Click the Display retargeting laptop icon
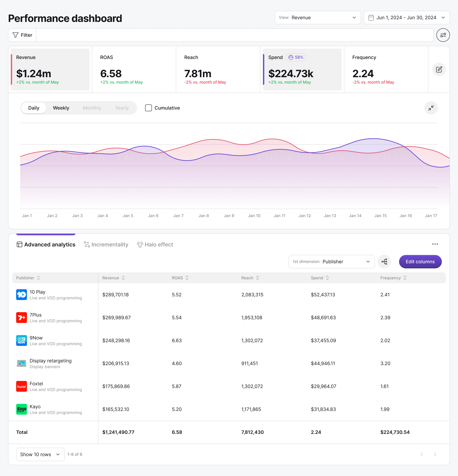 22,363
